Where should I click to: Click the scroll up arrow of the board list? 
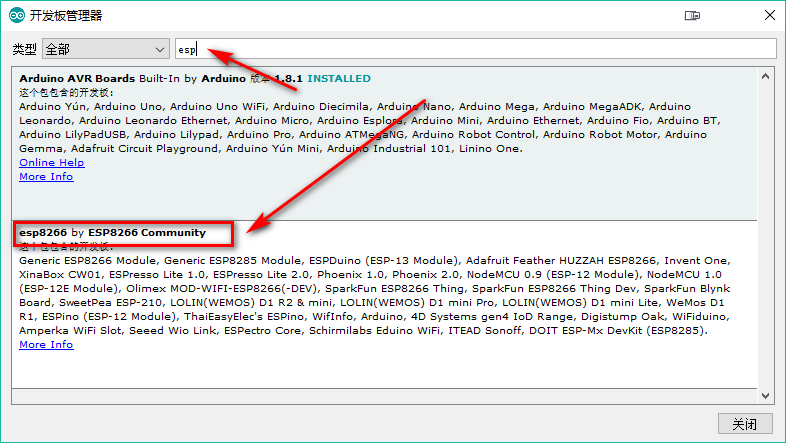[765, 77]
